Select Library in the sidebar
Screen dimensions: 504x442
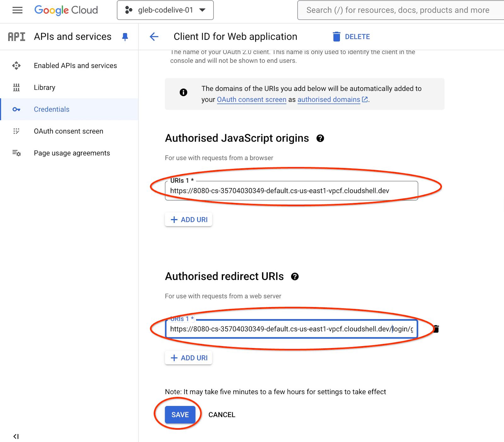point(44,87)
